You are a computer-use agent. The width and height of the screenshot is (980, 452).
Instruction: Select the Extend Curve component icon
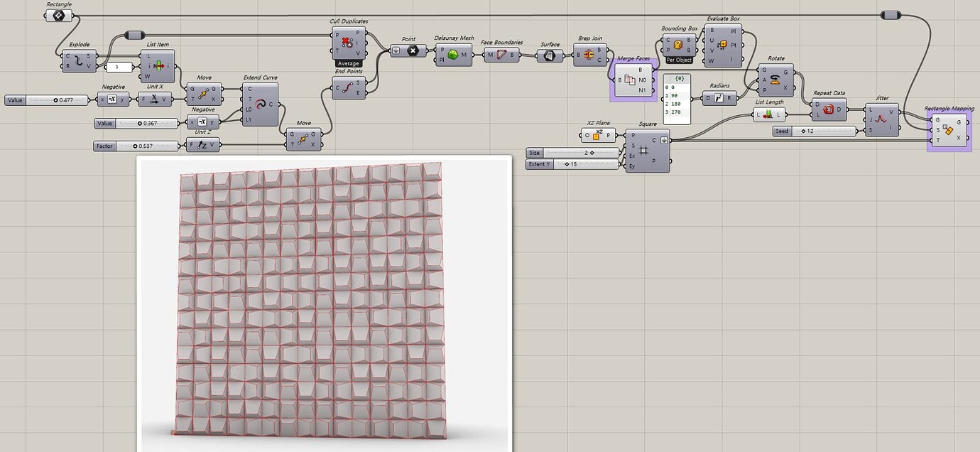(261, 103)
